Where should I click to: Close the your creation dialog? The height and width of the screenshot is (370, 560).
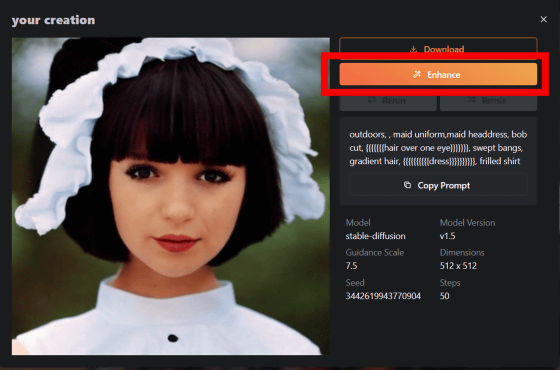coord(543,19)
